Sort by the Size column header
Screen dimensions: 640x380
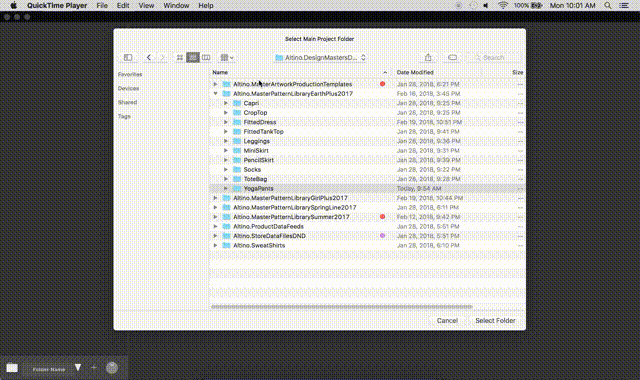pyautogui.click(x=518, y=72)
